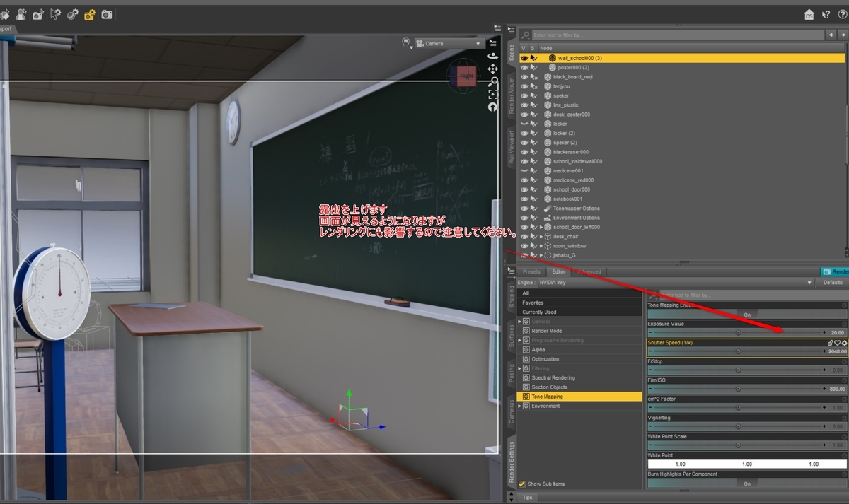
Task: Click the plain camera toolbar icon
Action: click(x=108, y=14)
